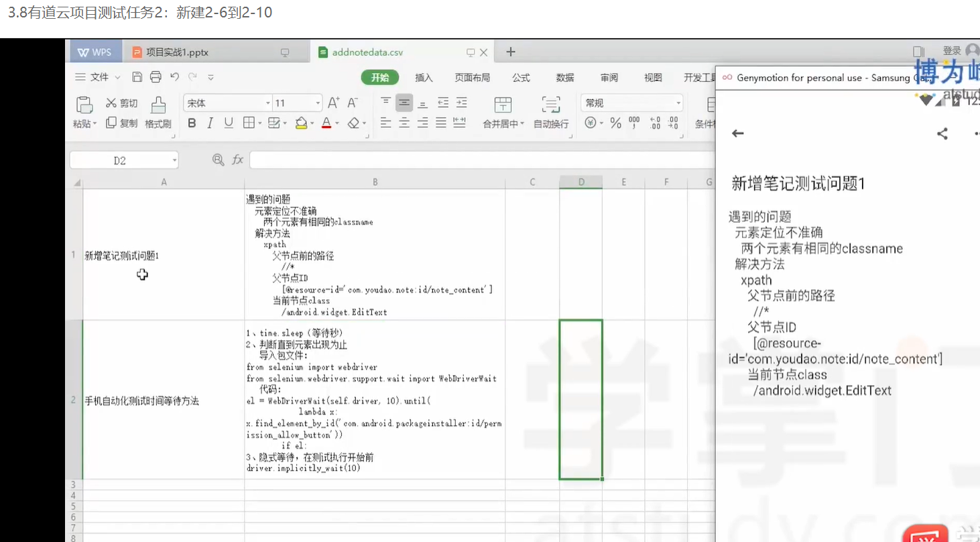
Task: Click the Print icon in quick access toolbar
Action: coord(156,77)
